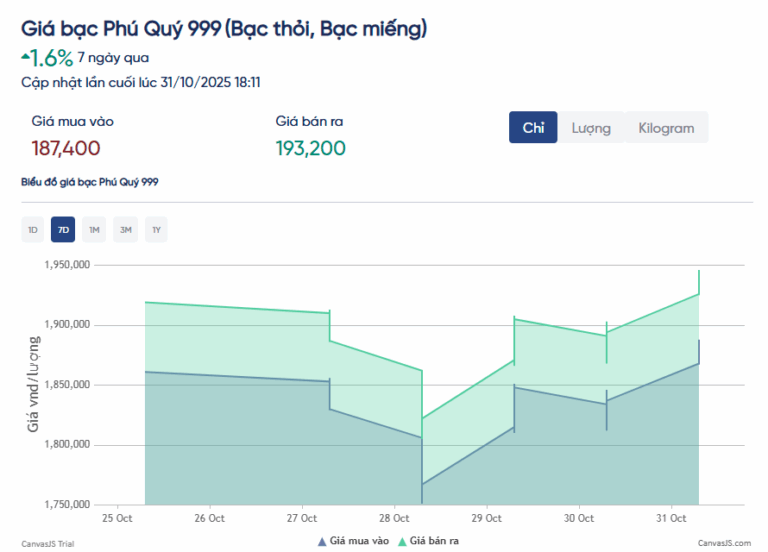Image resolution: width=768 pixels, height=552 pixels.
Task: Click the buy price value 187,400
Action: (66, 148)
